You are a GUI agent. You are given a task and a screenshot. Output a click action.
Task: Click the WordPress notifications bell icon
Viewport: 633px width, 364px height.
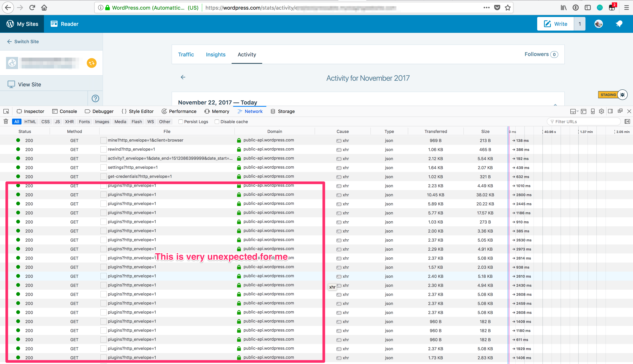pos(619,24)
